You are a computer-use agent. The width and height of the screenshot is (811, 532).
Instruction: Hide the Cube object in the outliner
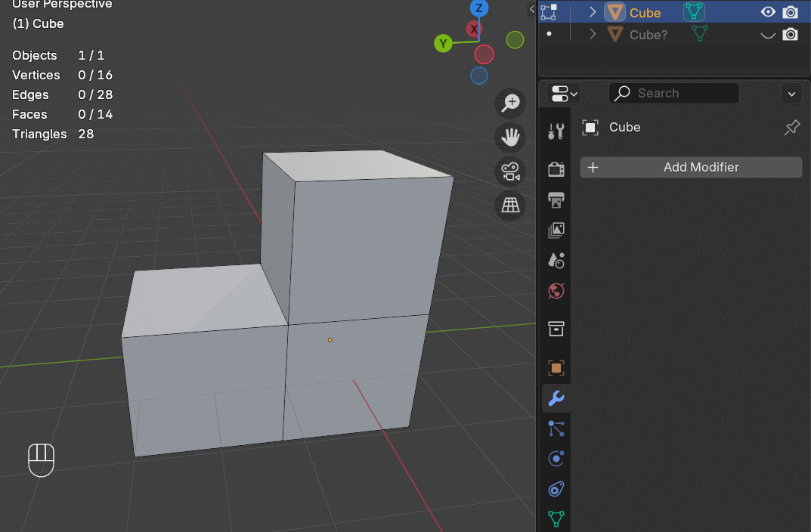pos(768,12)
